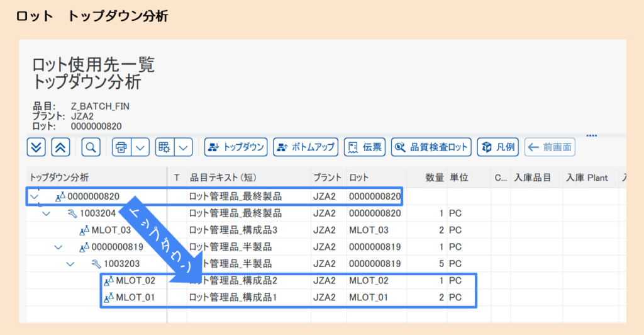Open the dropdown arrow next to layout settings

tap(183, 147)
